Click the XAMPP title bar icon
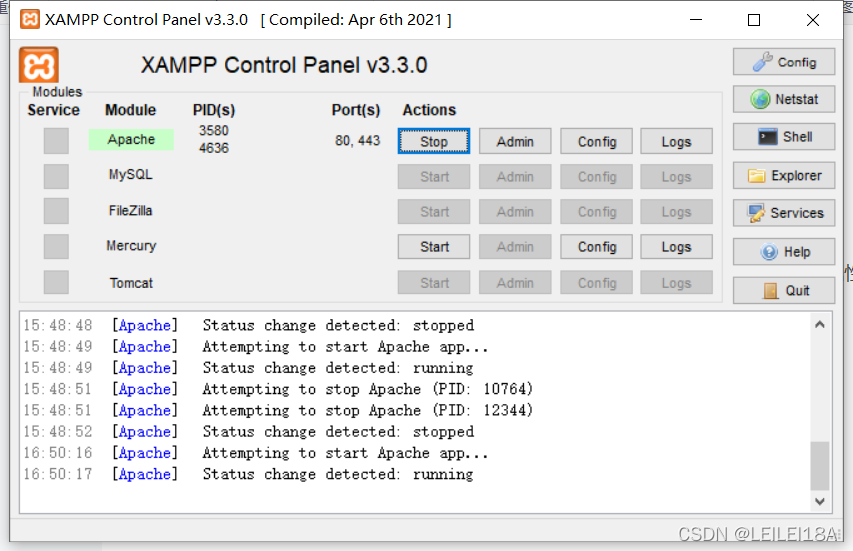 pos(29,20)
